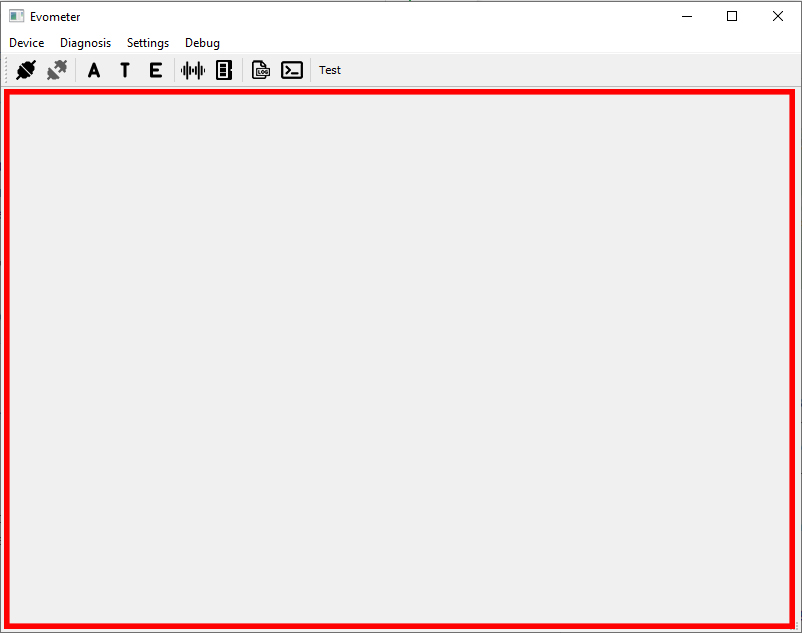Select the letter T toolbar icon
The width and height of the screenshot is (802, 633).
(x=125, y=70)
